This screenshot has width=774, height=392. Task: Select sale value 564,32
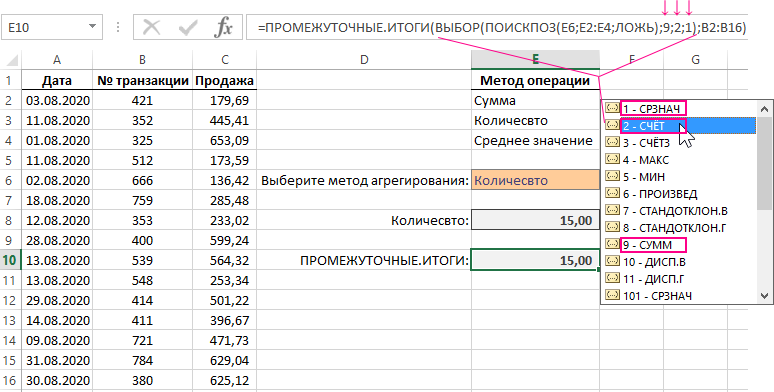(225, 260)
